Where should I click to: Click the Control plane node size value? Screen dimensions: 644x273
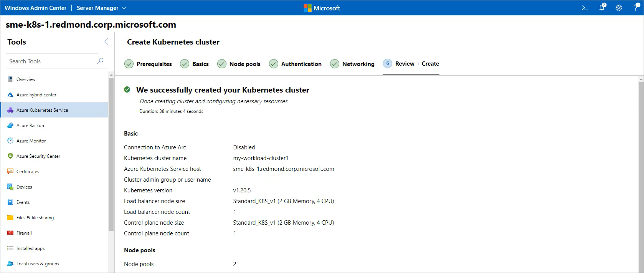[284, 222]
